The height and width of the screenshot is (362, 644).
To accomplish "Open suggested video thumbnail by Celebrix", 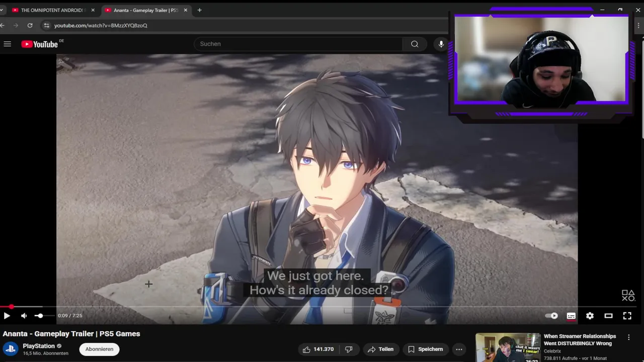I will [508, 348].
